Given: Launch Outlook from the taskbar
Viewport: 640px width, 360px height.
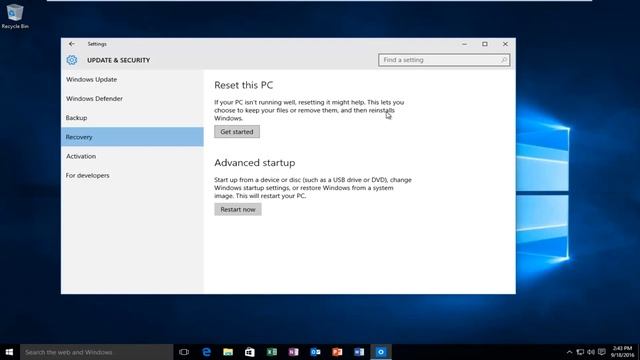Looking at the screenshot, I should [315, 352].
